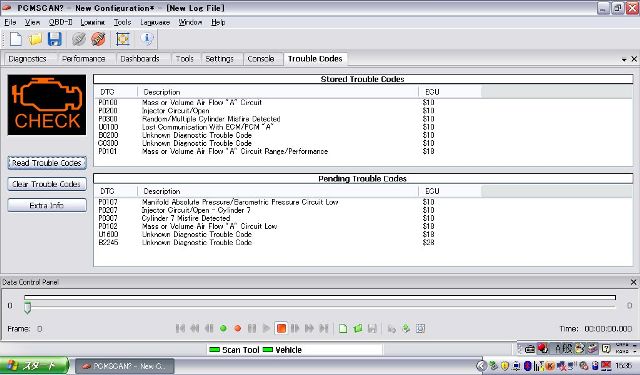Click the Scan Tool status indicator

click(234, 350)
